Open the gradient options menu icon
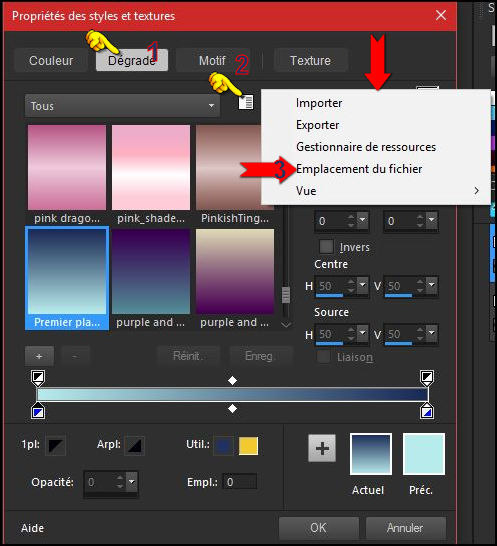The image size is (497, 546). (246, 102)
